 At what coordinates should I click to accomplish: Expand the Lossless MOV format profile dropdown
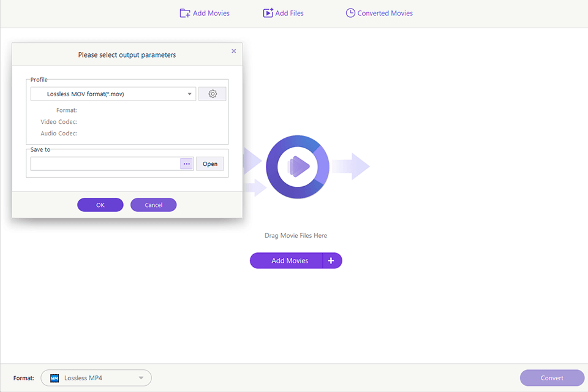click(x=113, y=94)
